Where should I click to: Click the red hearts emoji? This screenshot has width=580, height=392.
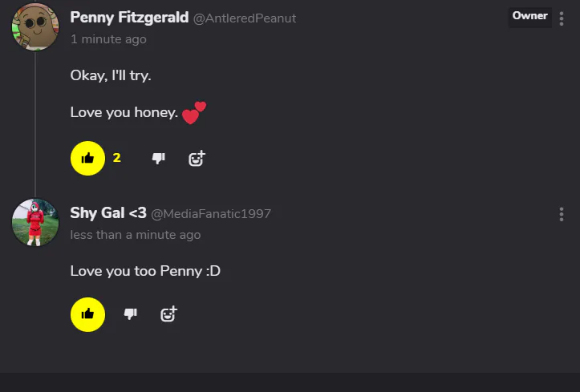[193, 112]
